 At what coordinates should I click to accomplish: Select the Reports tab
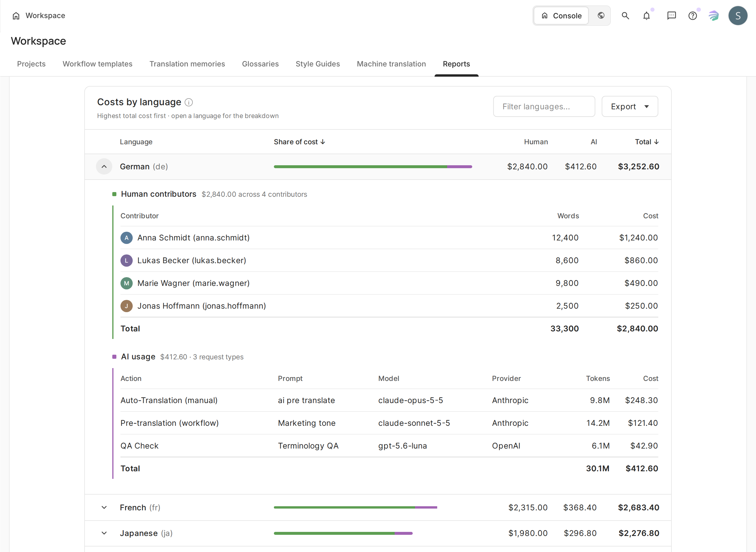[x=456, y=64]
